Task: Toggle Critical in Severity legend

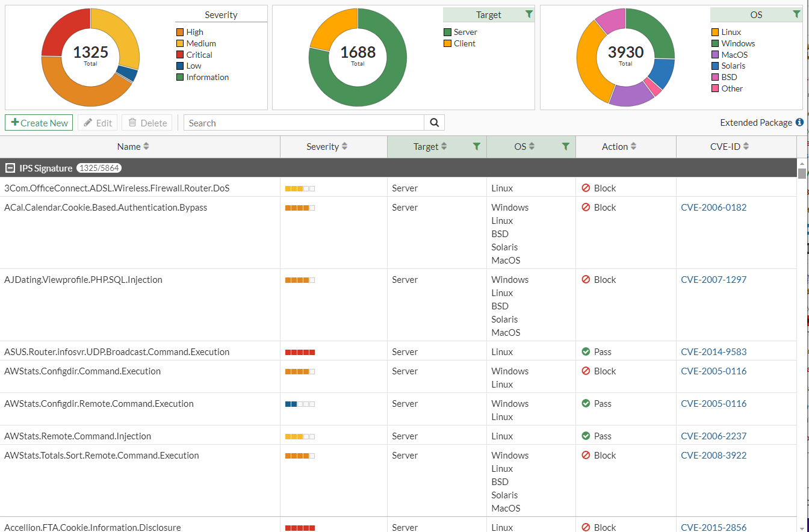Action: (x=199, y=55)
